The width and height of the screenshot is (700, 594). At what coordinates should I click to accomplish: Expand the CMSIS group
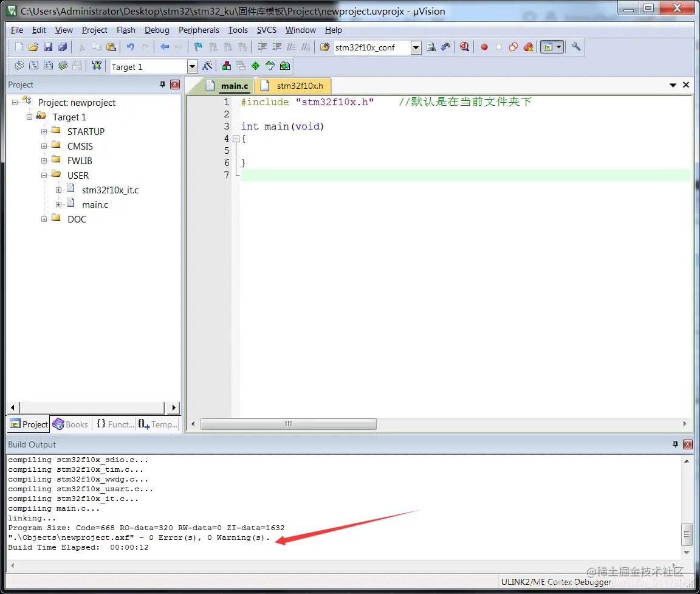[x=44, y=146]
